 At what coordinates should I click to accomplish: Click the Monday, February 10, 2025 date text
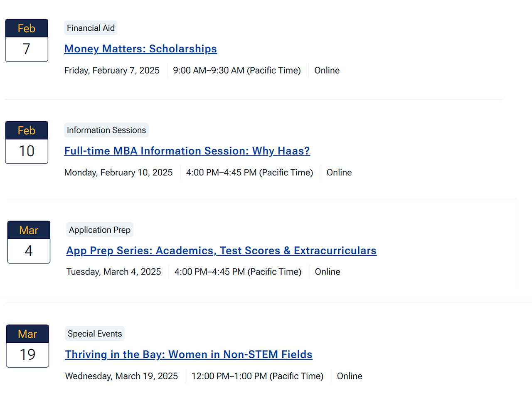(x=118, y=173)
